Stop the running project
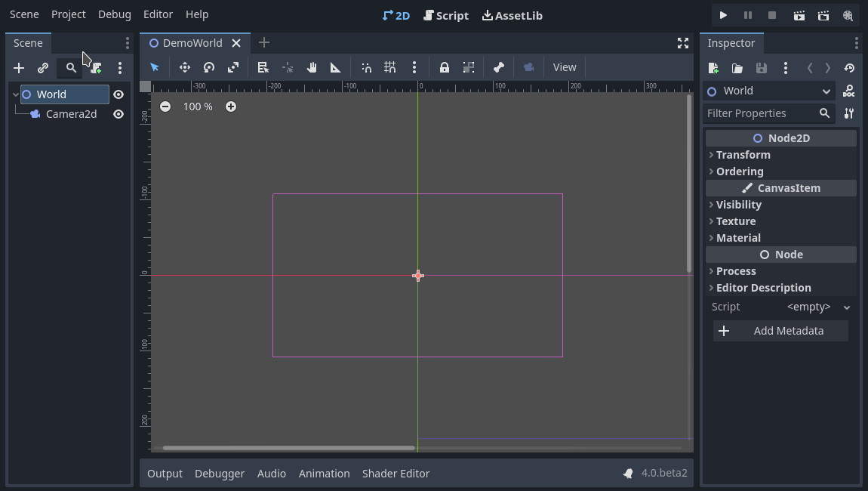The width and height of the screenshot is (868, 491). click(x=772, y=15)
